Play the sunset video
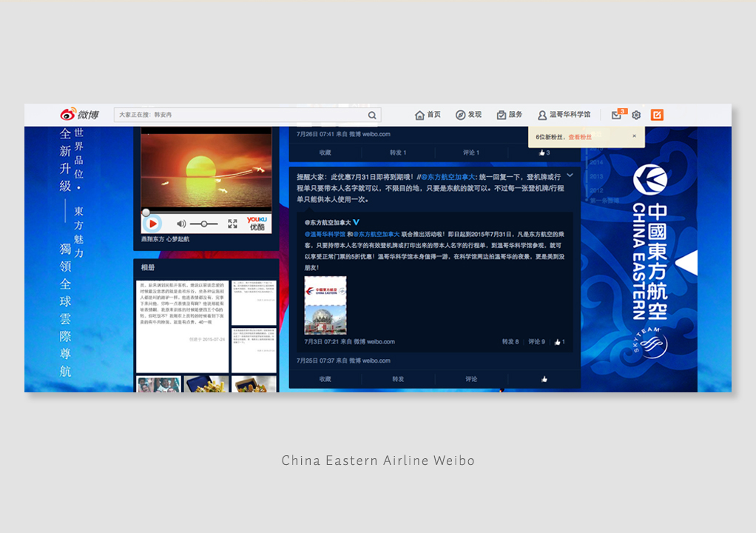The height and width of the screenshot is (533, 756). 153,224
